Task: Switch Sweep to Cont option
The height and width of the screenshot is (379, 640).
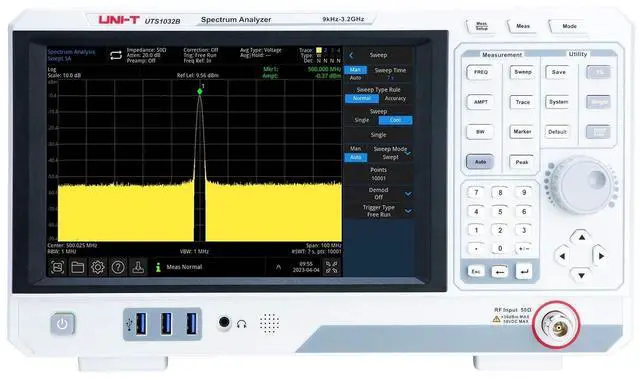Action: (x=395, y=120)
